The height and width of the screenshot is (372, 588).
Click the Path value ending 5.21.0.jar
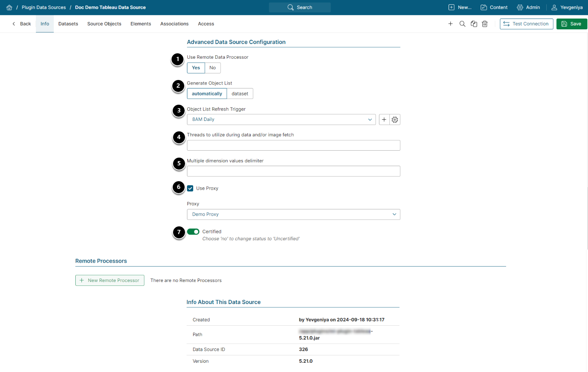336,335
